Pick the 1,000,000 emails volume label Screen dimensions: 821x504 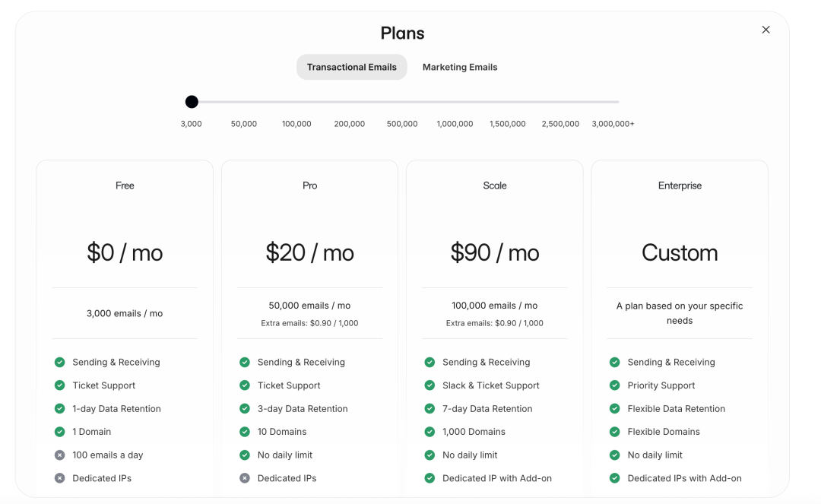(455, 123)
